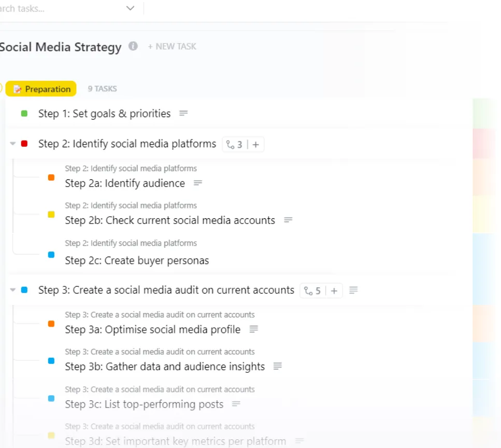Click the Social Media Strategy list title
Screen dimensions: 501x448
click(61, 47)
